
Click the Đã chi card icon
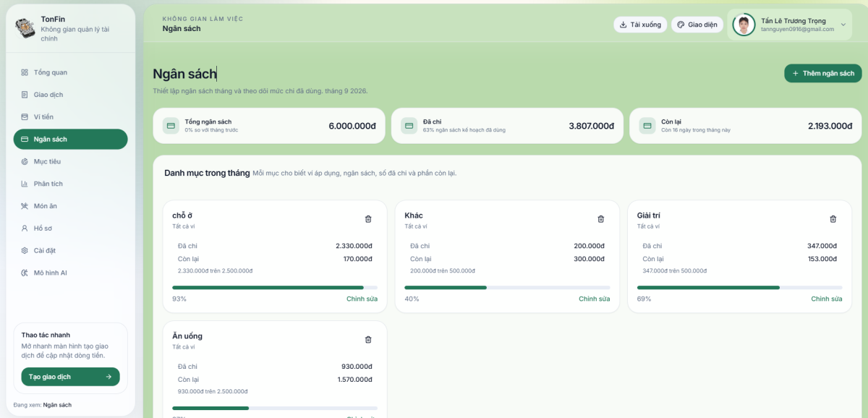pos(409,126)
